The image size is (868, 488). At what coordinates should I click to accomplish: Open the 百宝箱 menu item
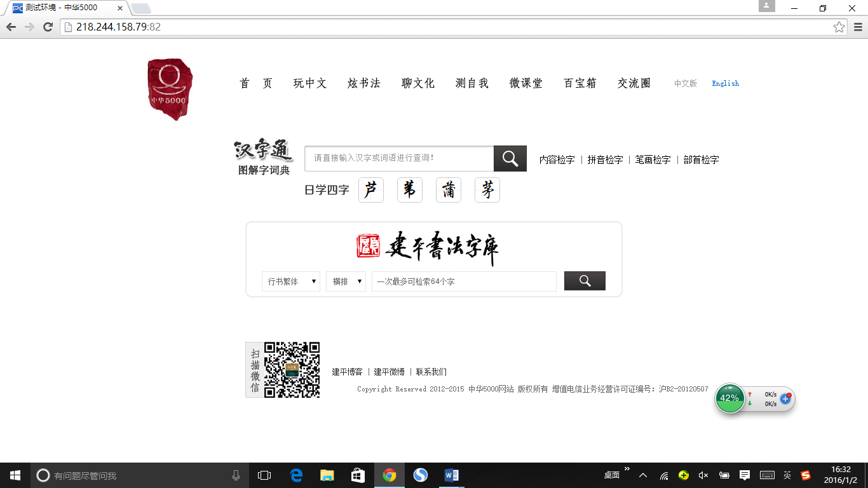pyautogui.click(x=580, y=83)
